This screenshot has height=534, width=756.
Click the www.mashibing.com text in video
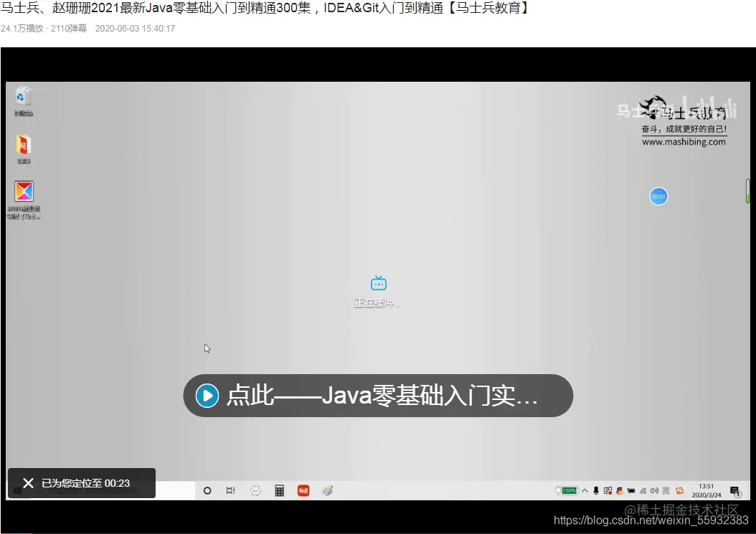684,142
